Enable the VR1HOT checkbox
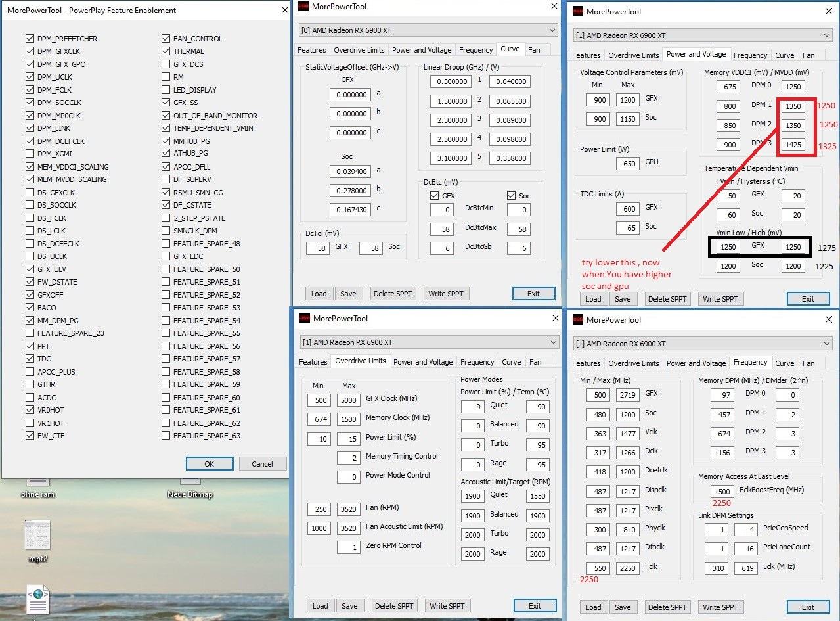Image resolution: width=840 pixels, height=621 pixels. [x=30, y=423]
